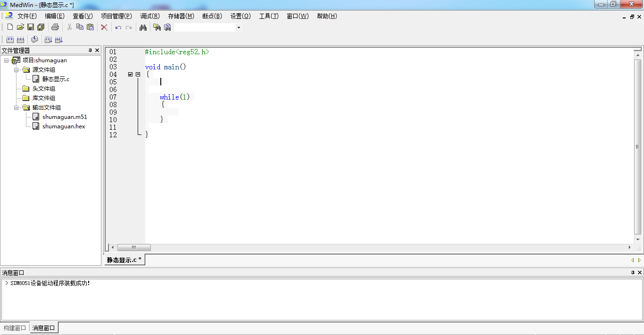Viewport: 644px width, 335px height.
Task: Select shumaguan.m51 output file
Action: click(65, 117)
